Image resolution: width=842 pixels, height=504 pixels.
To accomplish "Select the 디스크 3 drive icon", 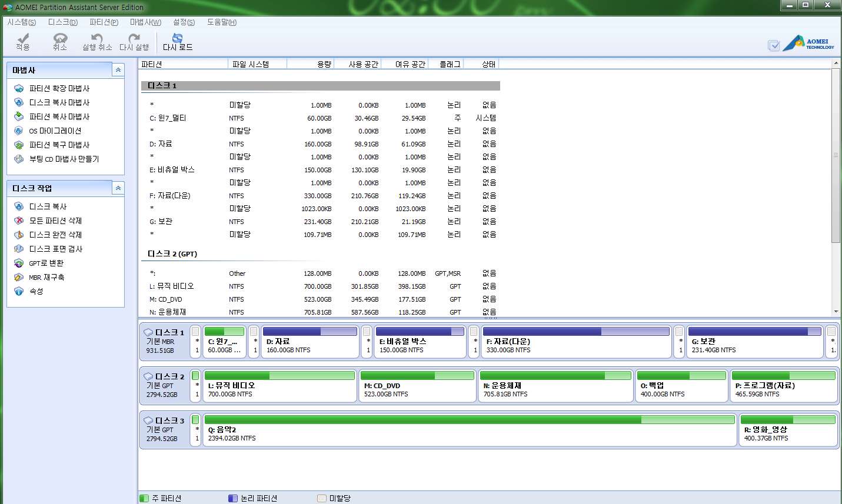I will pos(148,420).
